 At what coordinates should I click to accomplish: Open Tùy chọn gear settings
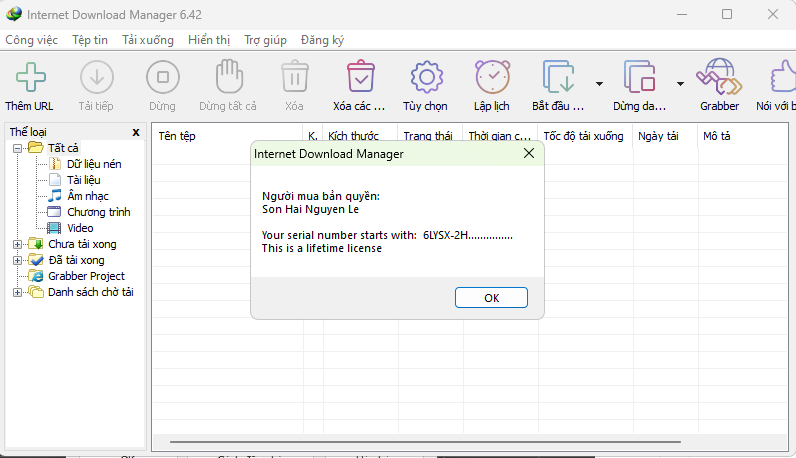coord(426,77)
